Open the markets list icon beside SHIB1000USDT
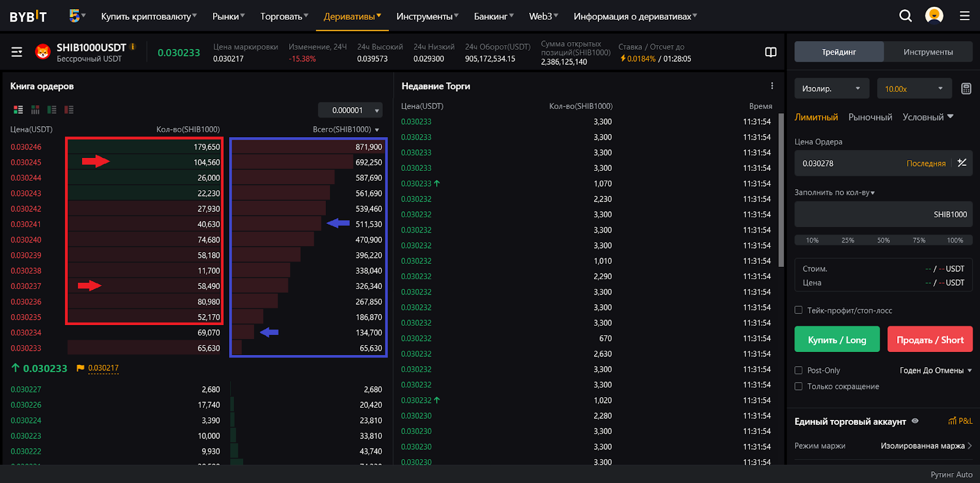 17,52
